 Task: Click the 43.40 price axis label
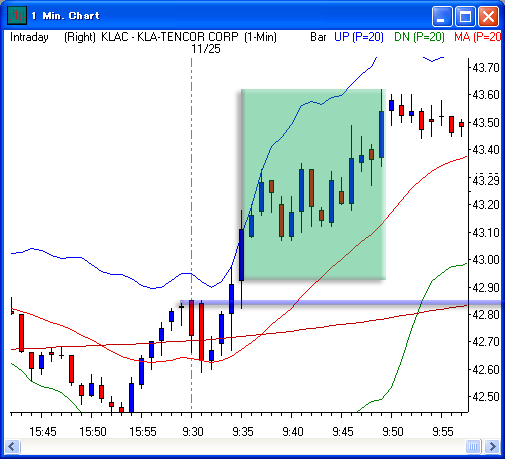pyautogui.click(x=486, y=150)
